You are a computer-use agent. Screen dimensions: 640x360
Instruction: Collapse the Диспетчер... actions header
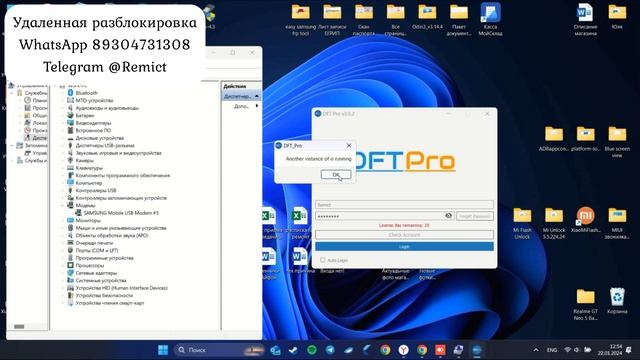257,96
